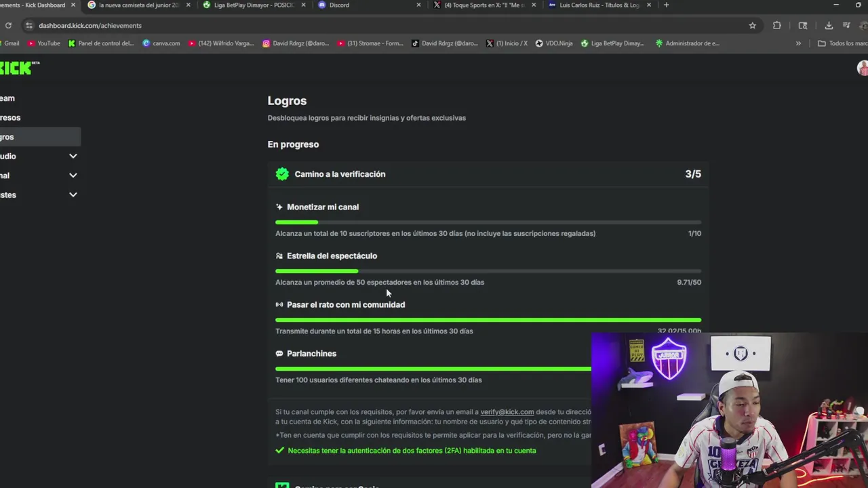Open the Todos los marcadores folder
Viewport: 868px width, 488px height.
pyautogui.click(x=842, y=43)
